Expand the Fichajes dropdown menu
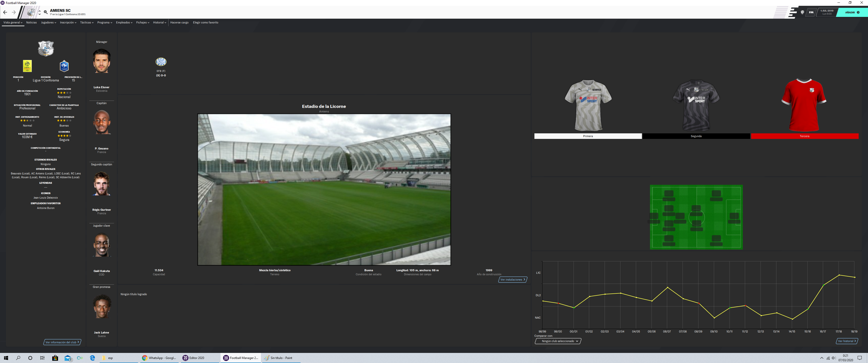This screenshot has width=868, height=363. (x=143, y=22)
